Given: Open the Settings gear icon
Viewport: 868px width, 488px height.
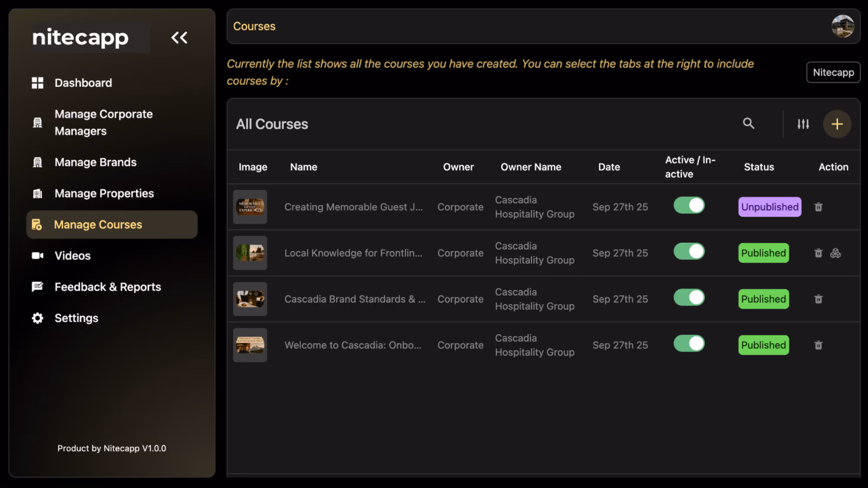Looking at the screenshot, I should [x=37, y=318].
